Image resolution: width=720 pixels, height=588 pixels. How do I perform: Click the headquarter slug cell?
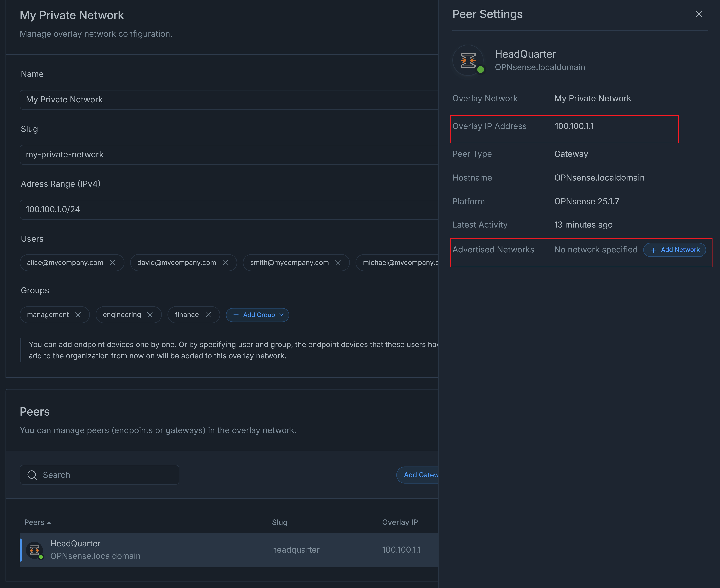pos(296,550)
